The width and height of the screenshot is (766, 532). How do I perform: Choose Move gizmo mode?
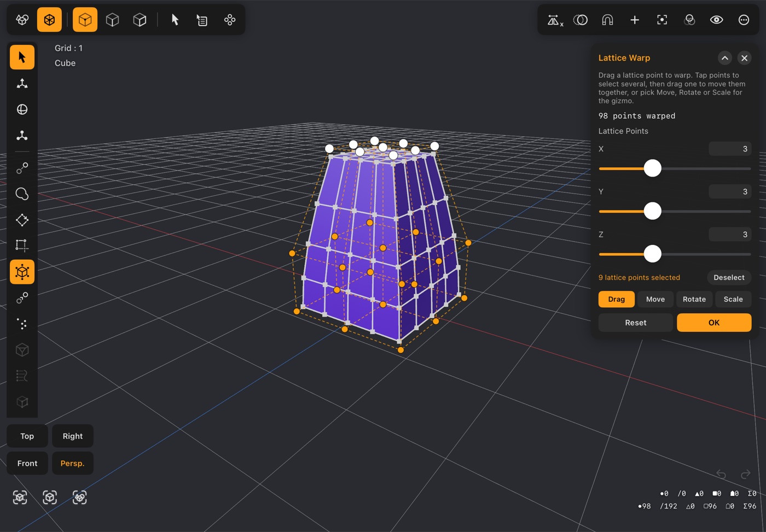655,299
